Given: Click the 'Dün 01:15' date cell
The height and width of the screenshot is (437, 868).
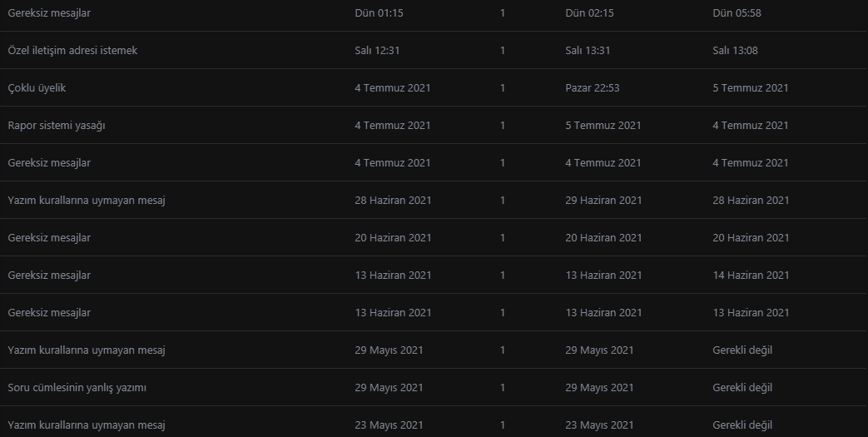Looking at the screenshot, I should pyautogui.click(x=379, y=13).
